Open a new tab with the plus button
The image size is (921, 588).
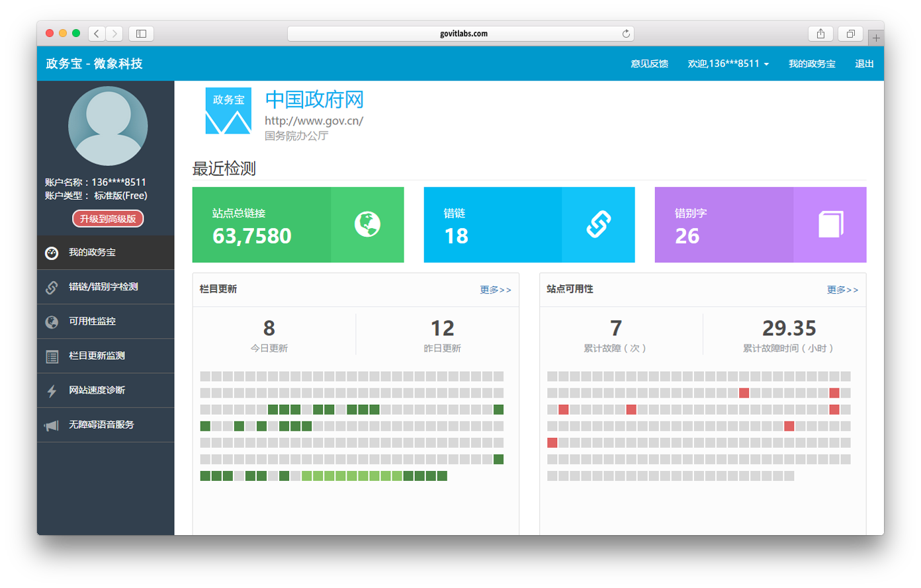coord(876,38)
